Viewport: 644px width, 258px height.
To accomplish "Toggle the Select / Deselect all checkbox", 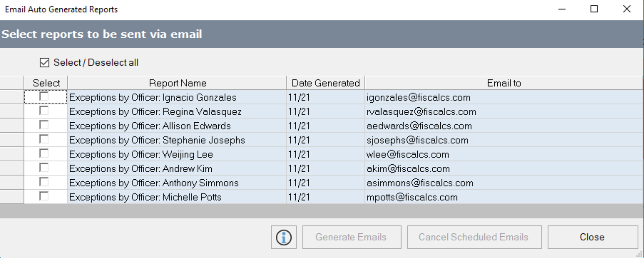I will (44, 63).
